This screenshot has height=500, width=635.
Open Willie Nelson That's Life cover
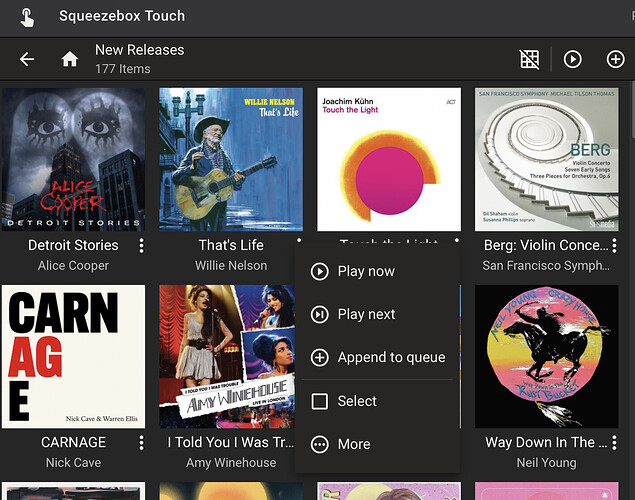[231, 159]
